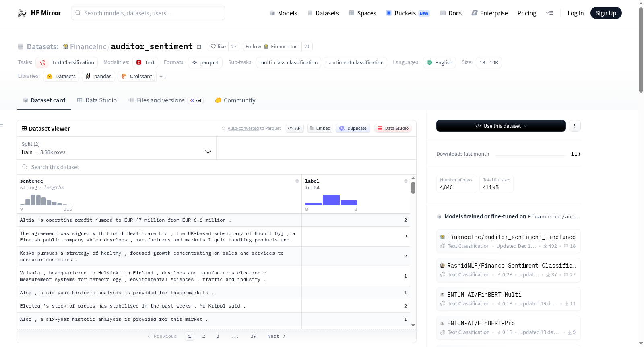The height and width of the screenshot is (347, 644).
Task: Click the Duplicate button
Action: click(353, 128)
